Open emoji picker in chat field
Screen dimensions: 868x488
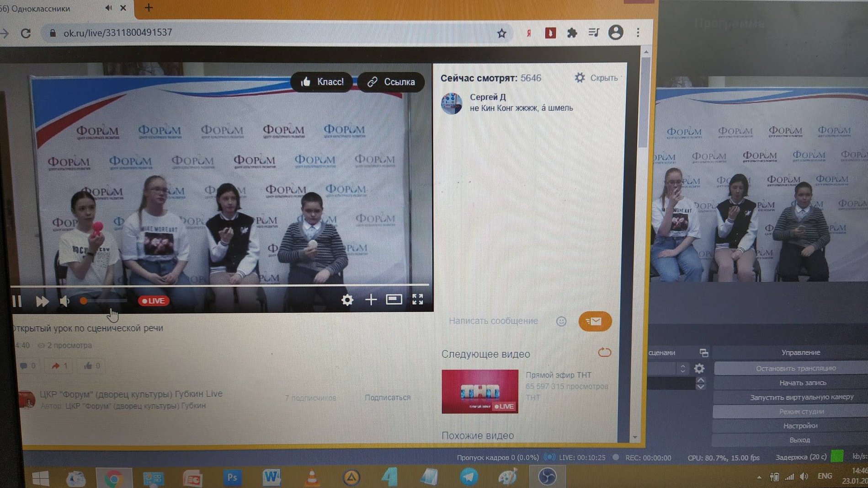[561, 322]
